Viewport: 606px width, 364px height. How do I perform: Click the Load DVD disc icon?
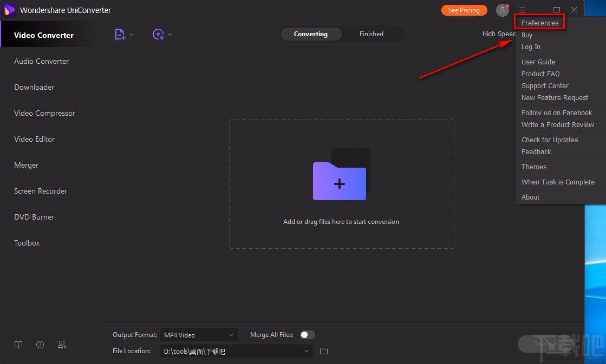[158, 35]
